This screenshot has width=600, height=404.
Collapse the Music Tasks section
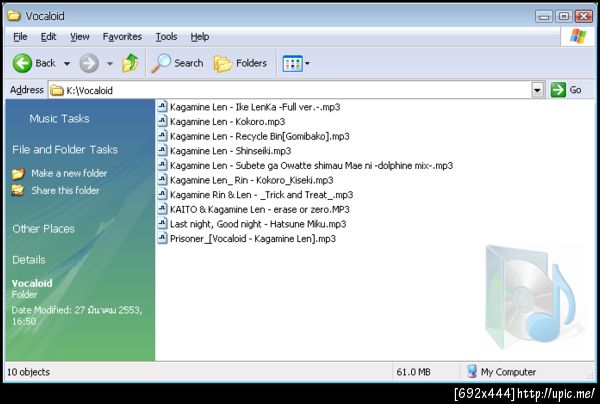click(59, 119)
